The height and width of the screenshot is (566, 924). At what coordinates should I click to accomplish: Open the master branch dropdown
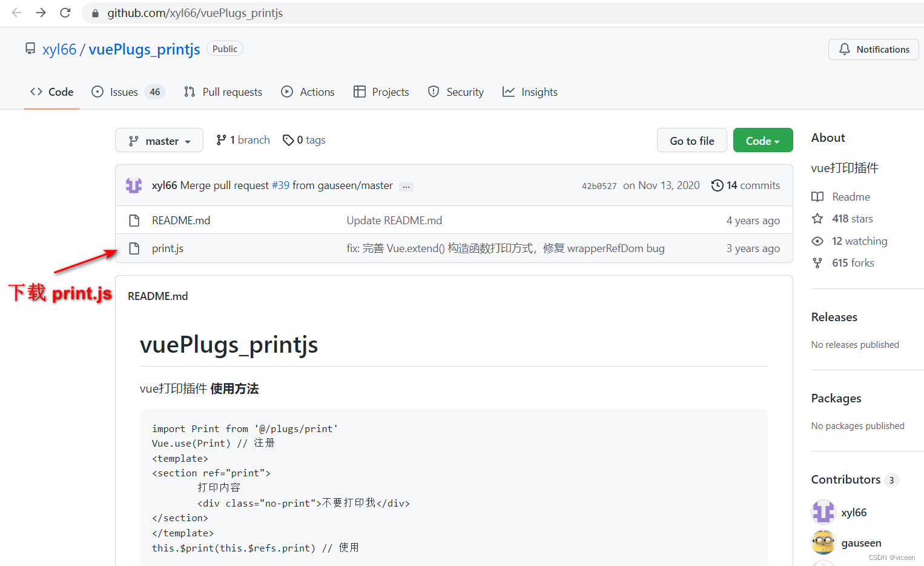pos(159,140)
